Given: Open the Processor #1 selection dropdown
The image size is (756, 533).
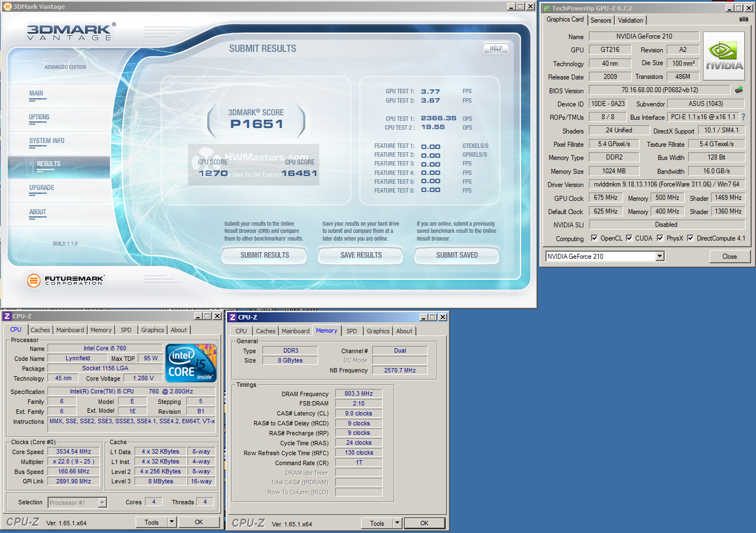Looking at the screenshot, I should [102, 502].
